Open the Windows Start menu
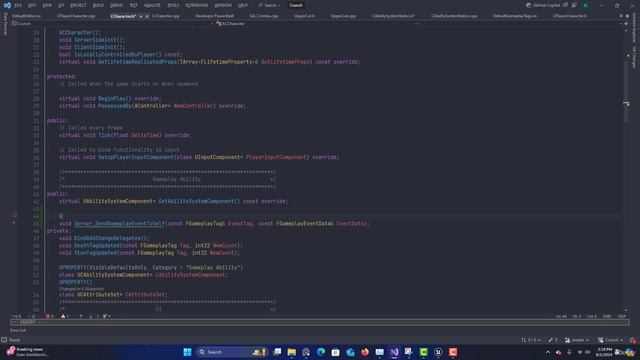640x360 pixels. (x=187, y=352)
